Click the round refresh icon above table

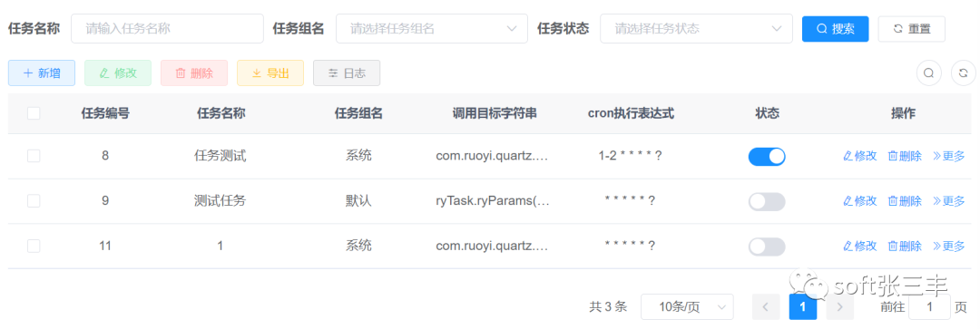[963, 73]
